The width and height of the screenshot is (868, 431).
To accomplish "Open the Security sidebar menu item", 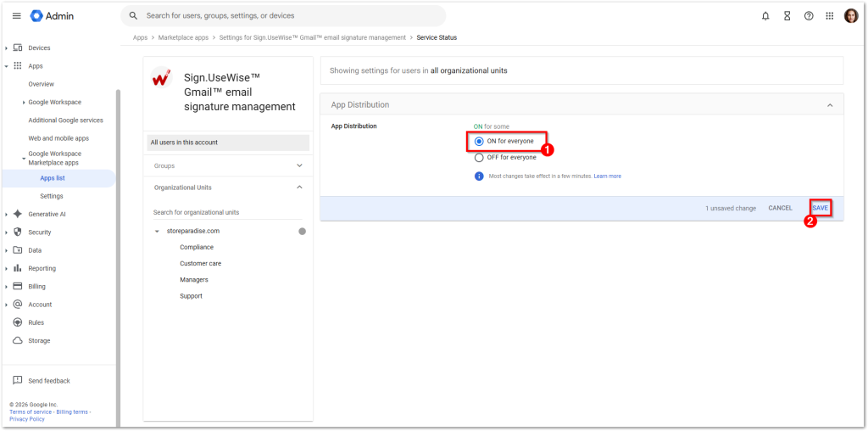I will [x=39, y=232].
